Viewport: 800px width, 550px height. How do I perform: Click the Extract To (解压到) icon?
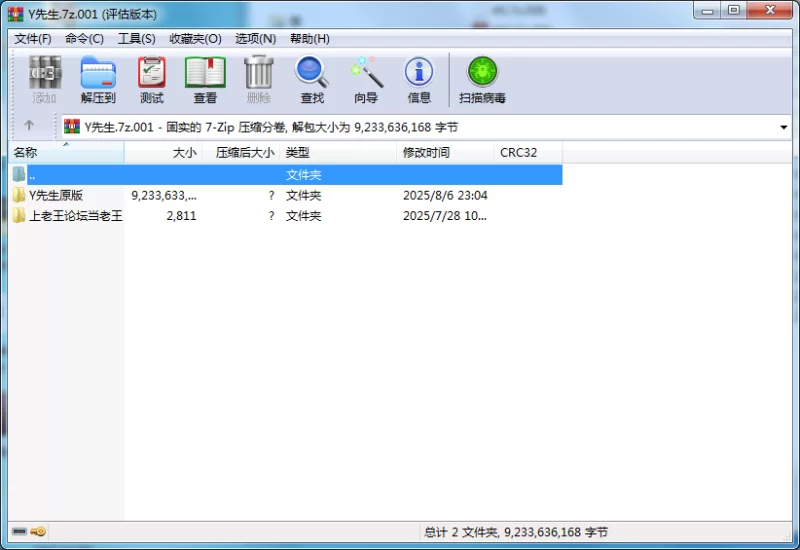[x=98, y=79]
